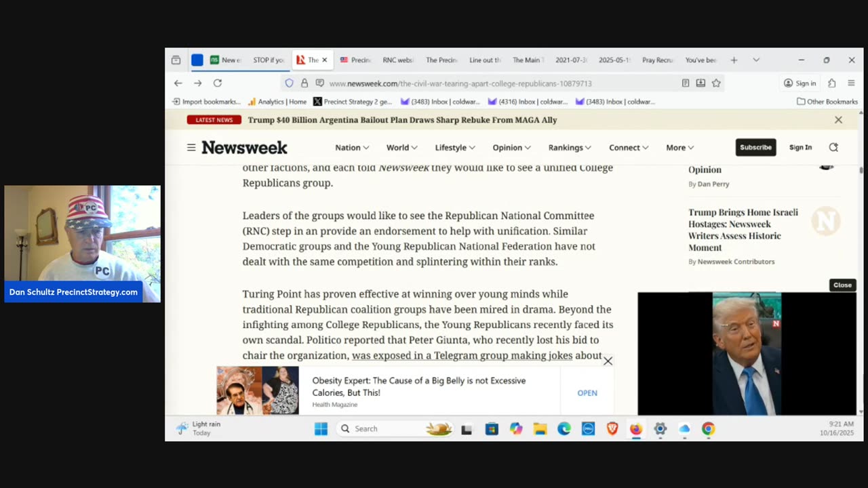Open the Analytics | Home bookmark
Image resolution: width=868 pixels, height=488 pixels.
(277, 102)
